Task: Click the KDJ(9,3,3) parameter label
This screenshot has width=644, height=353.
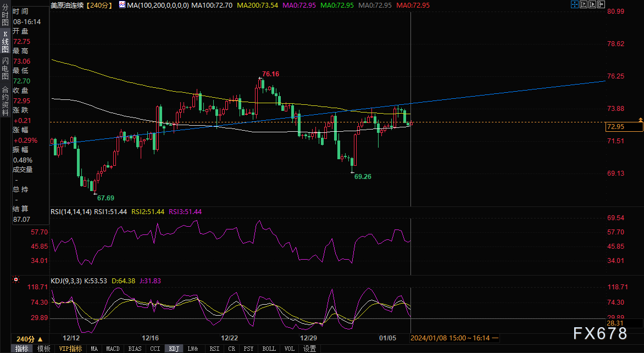Action: pos(66,281)
